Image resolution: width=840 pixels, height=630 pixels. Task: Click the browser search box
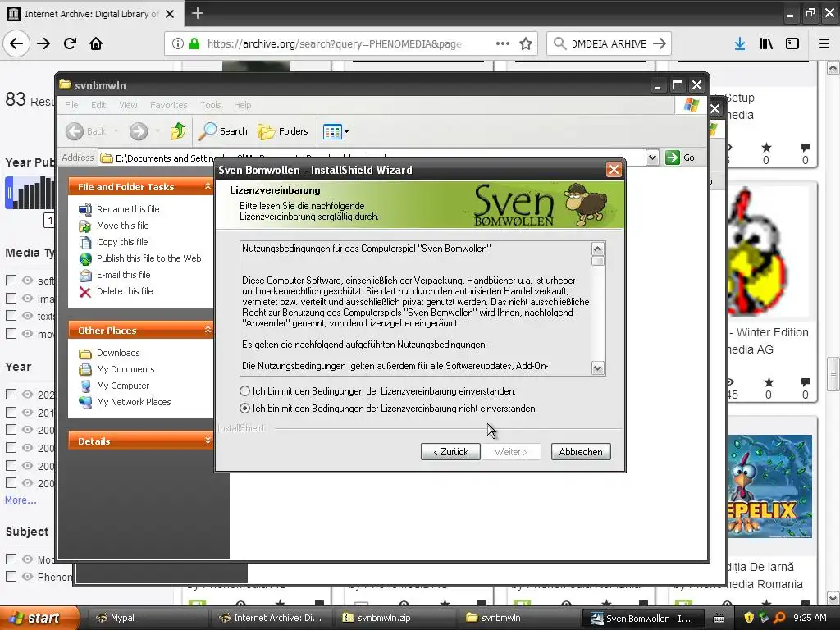point(609,43)
